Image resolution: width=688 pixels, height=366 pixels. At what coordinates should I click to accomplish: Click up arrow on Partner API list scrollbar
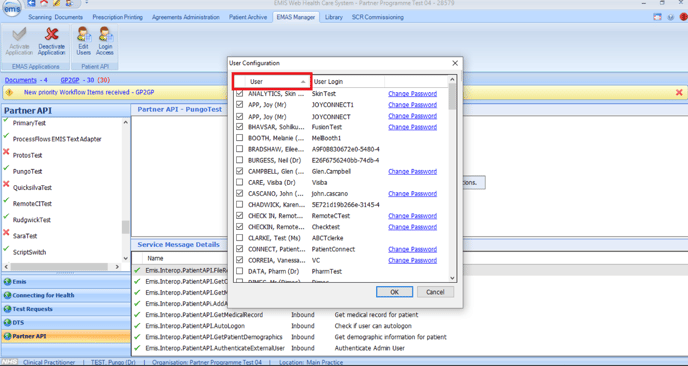coord(125,122)
